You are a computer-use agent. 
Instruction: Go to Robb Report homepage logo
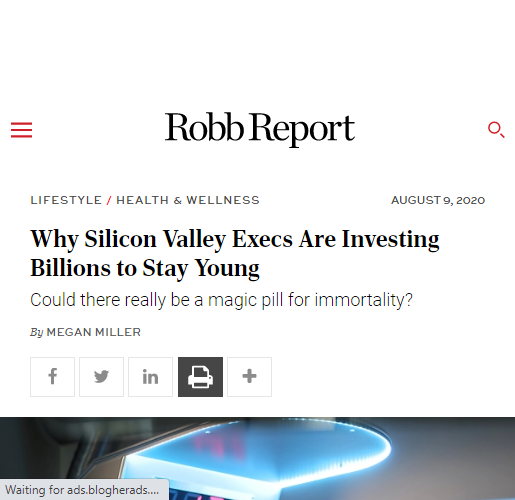(x=260, y=129)
